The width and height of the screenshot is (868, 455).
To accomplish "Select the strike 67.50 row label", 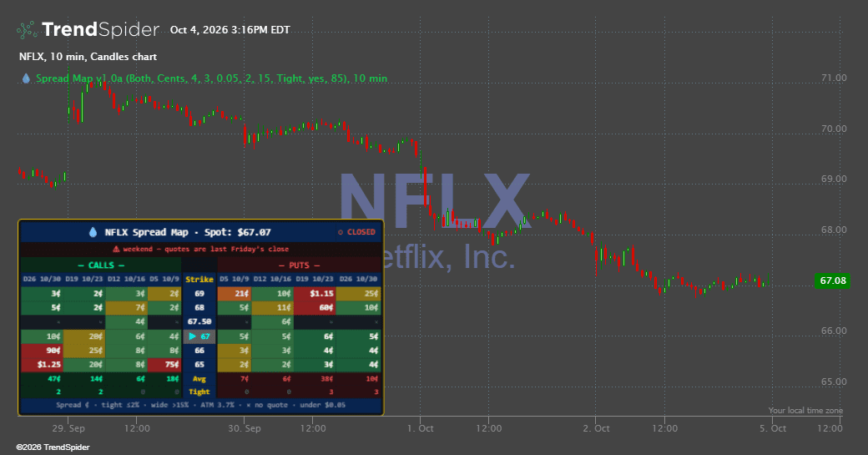I will click(199, 321).
